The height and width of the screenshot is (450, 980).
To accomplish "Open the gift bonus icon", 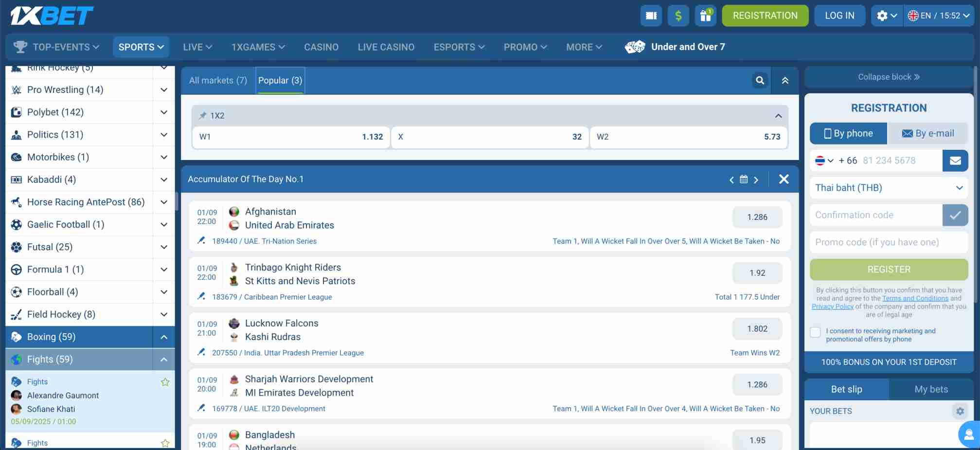I will pyautogui.click(x=706, y=16).
